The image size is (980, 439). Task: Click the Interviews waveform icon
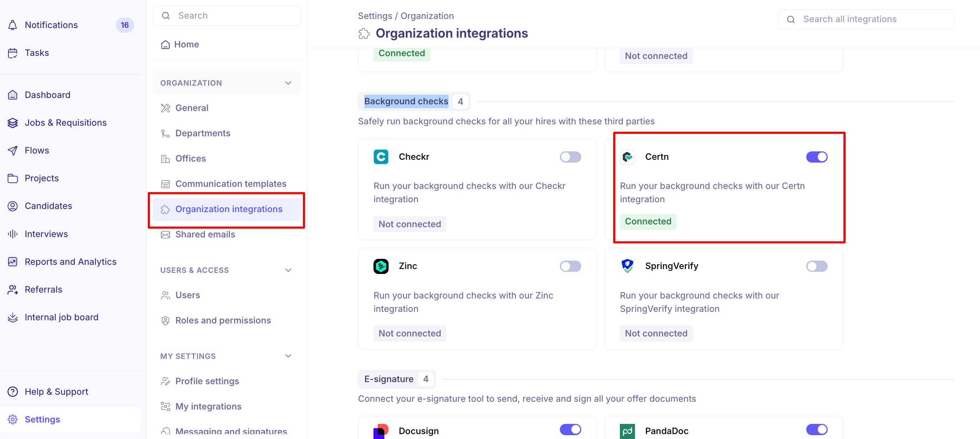(x=13, y=234)
